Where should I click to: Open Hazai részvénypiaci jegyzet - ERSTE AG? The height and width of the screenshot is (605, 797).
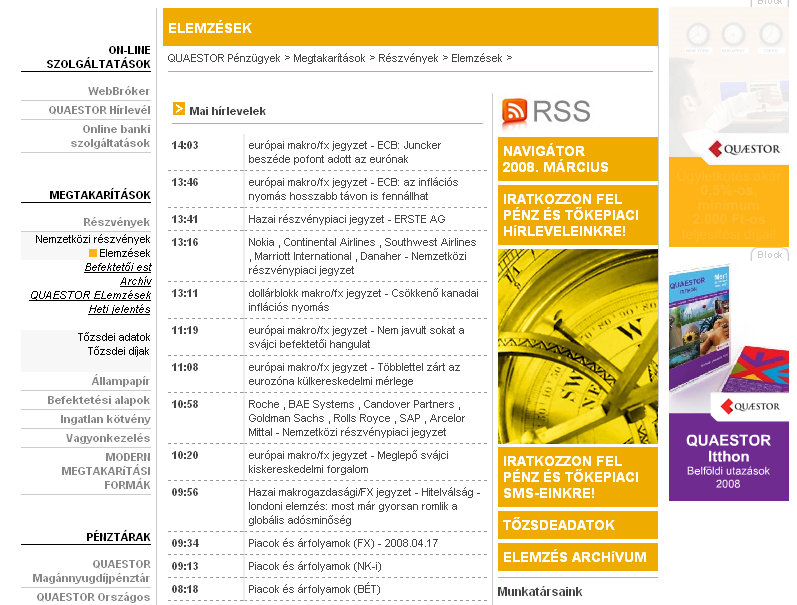click(347, 219)
